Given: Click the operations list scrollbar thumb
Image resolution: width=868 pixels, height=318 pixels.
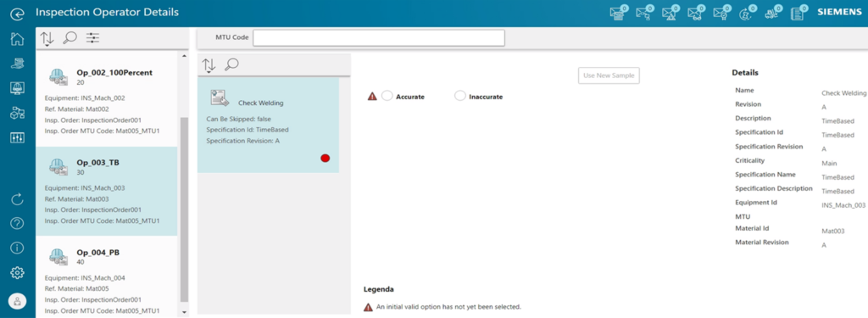Looking at the screenshot, I should [184, 209].
